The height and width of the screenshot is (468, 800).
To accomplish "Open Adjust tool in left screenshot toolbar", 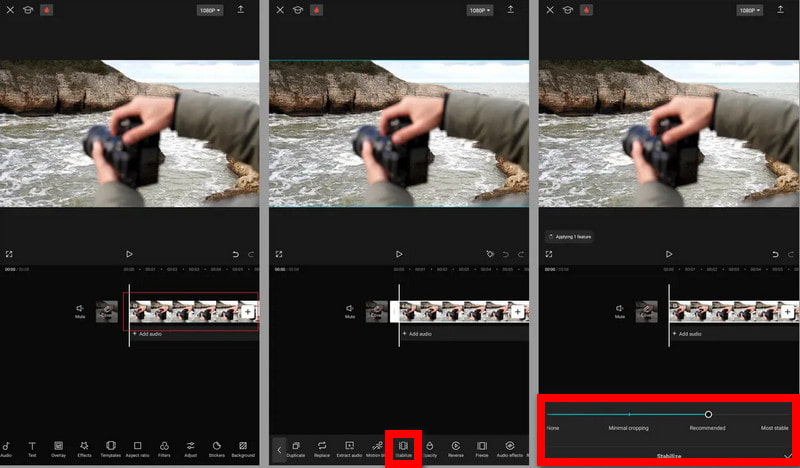I will tap(190, 449).
